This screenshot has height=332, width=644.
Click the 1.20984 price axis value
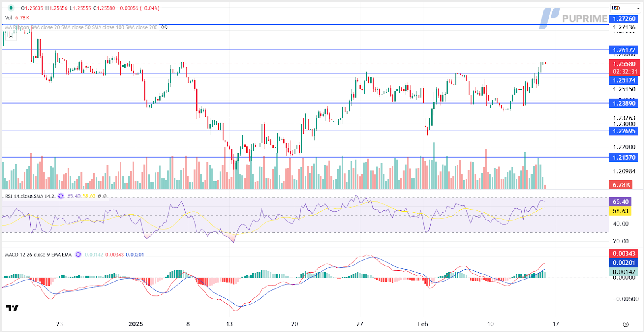pyautogui.click(x=624, y=171)
